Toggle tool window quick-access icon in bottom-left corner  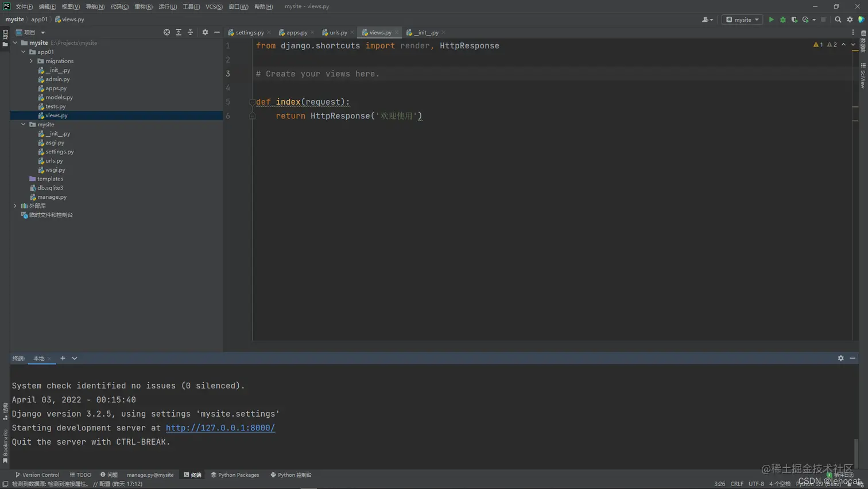5,484
